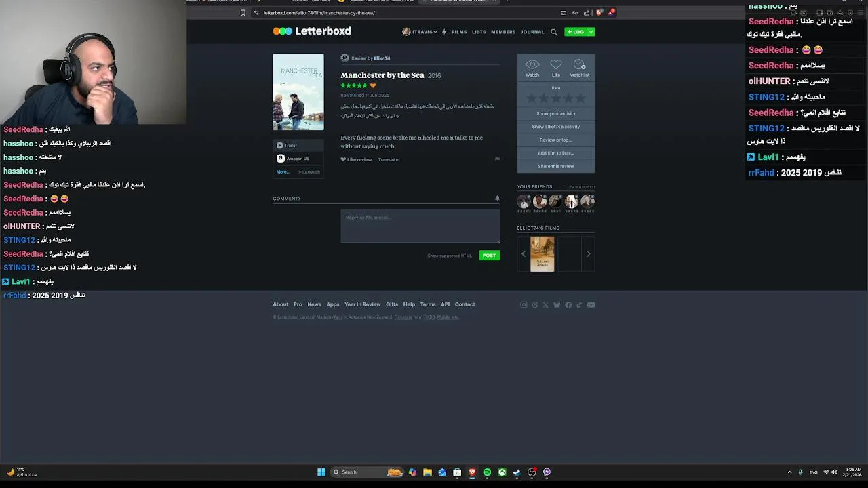The height and width of the screenshot is (488, 868).
Task: Click the browser share icon
Action: point(587,13)
